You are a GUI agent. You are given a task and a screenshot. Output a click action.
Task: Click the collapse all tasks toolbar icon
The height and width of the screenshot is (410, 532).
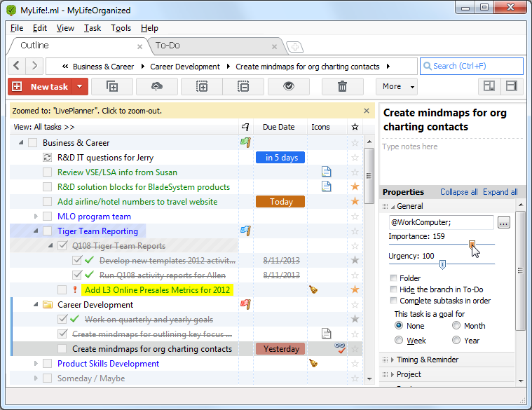tap(243, 86)
